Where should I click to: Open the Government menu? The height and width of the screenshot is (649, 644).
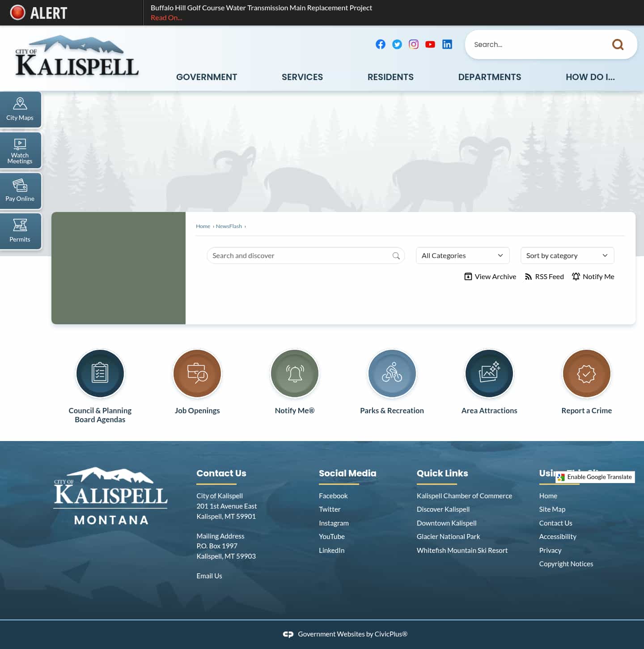(206, 77)
